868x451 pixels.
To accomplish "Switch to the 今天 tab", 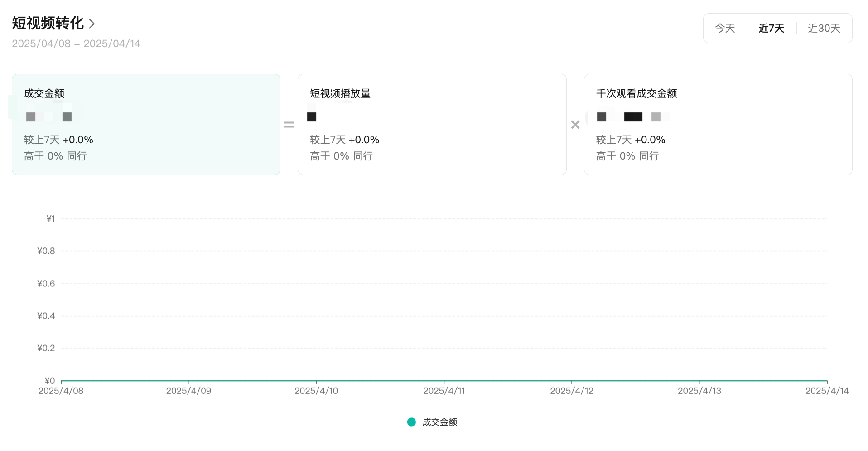I will pos(725,28).
